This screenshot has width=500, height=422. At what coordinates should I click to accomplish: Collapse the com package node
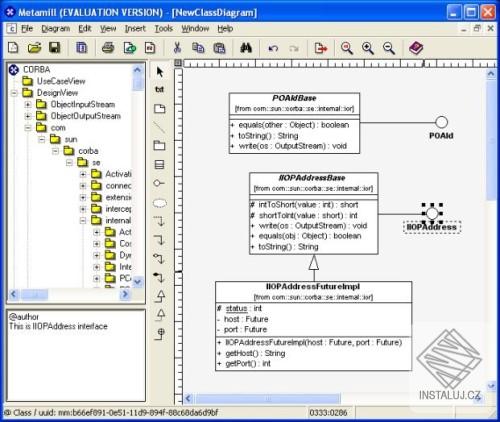[28, 128]
